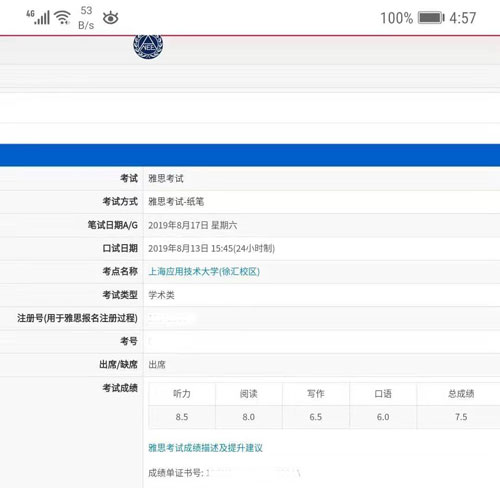Click the 成绩单证书号 label text
500x488 pixels.
tap(176, 473)
